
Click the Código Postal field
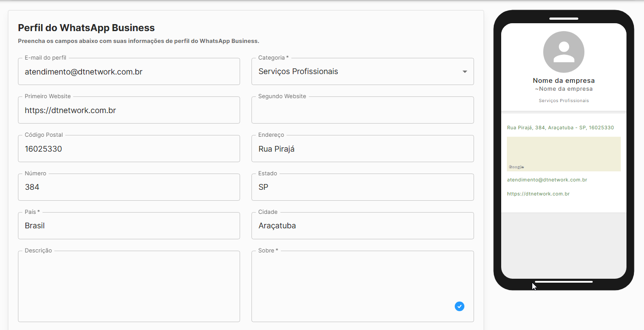[x=129, y=149]
